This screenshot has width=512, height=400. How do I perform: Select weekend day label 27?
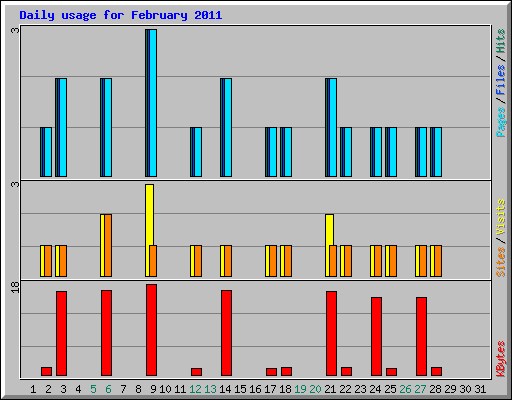(420, 389)
